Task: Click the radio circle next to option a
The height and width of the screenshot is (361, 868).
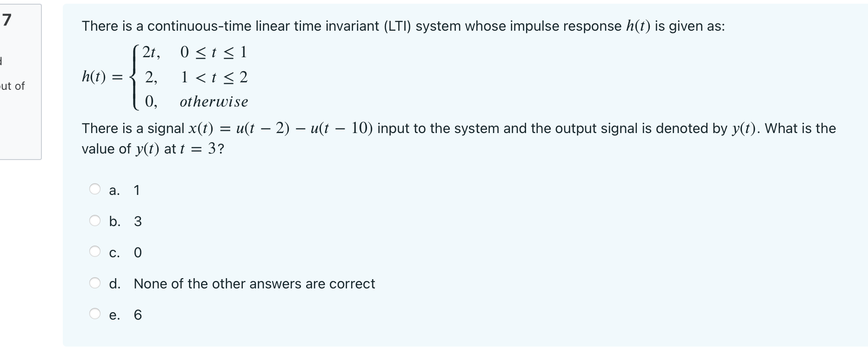Action: (95, 189)
